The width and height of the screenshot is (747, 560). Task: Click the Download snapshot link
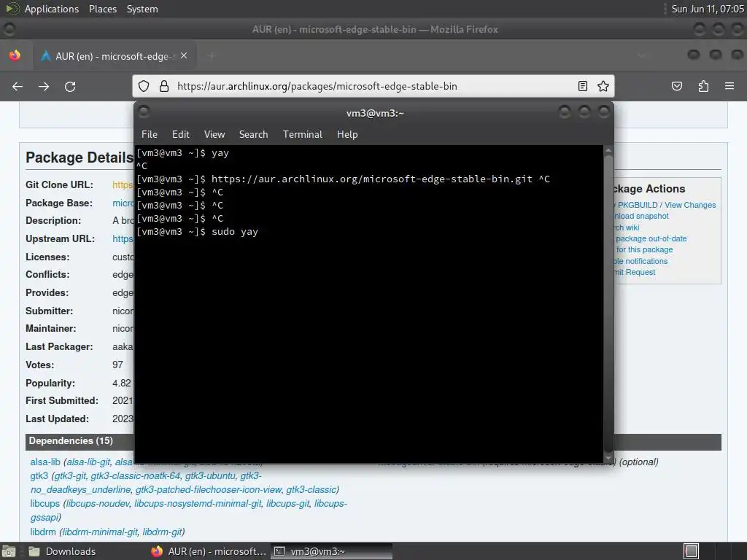pos(641,216)
